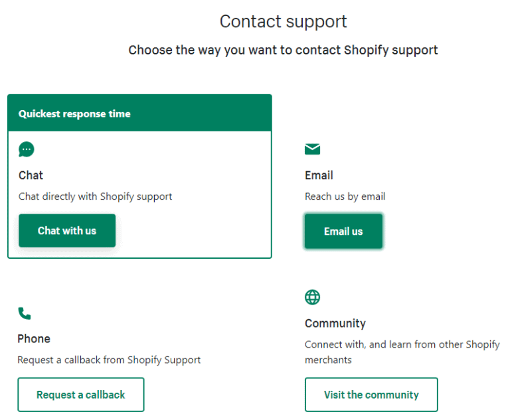Click the Contact support page title
This screenshot has height=420, width=508.
pos(283,21)
